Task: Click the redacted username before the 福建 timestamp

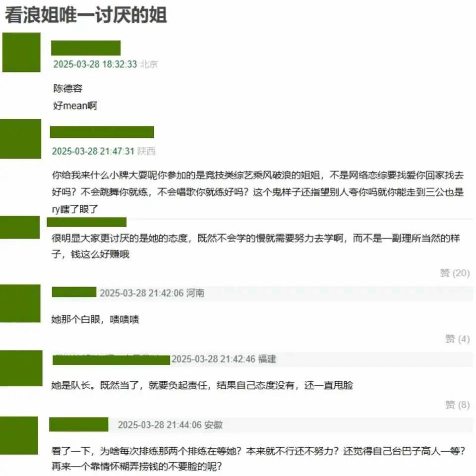Action: [x=112, y=360]
